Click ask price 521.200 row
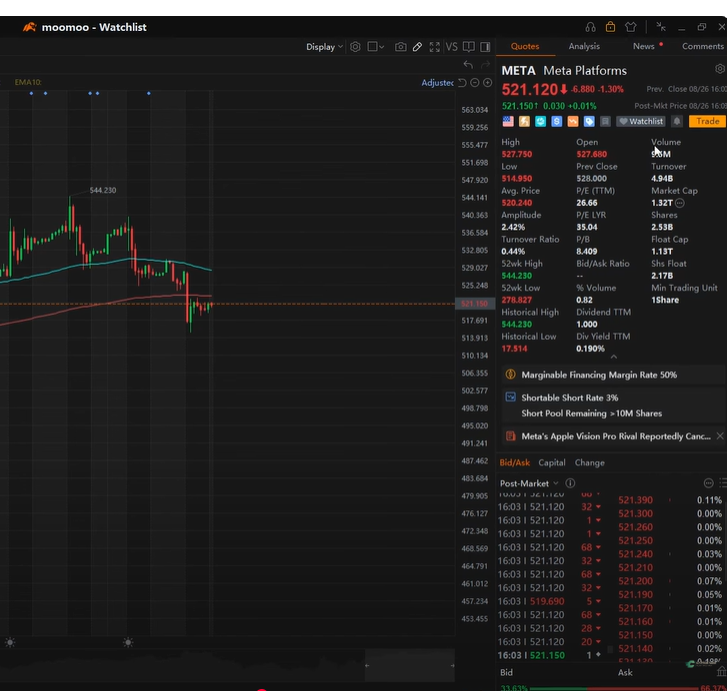This screenshot has height=691, width=727. point(670,581)
